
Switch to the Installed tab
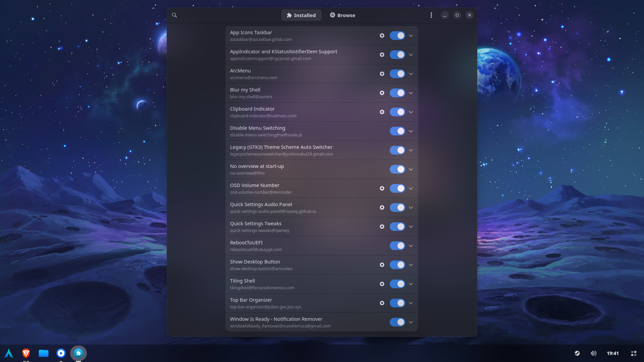[x=301, y=15]
